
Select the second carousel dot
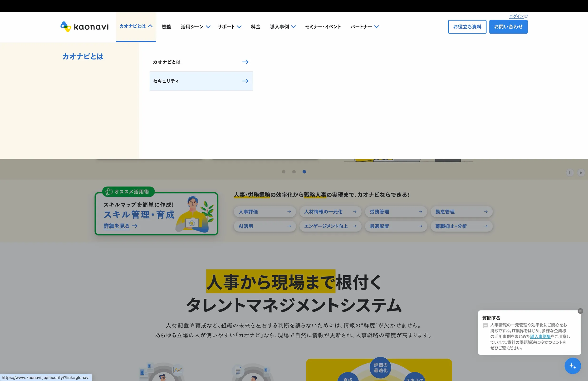(294, 172)
